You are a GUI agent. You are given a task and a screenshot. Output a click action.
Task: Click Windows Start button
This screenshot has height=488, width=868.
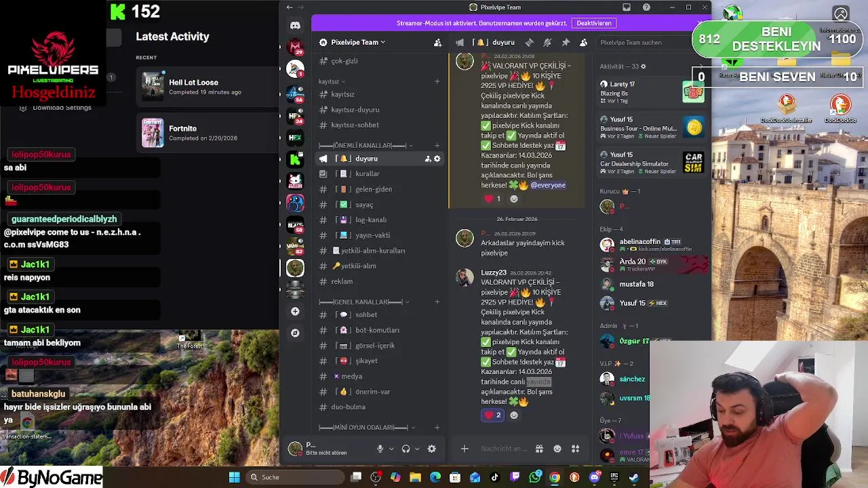point(235,477)
